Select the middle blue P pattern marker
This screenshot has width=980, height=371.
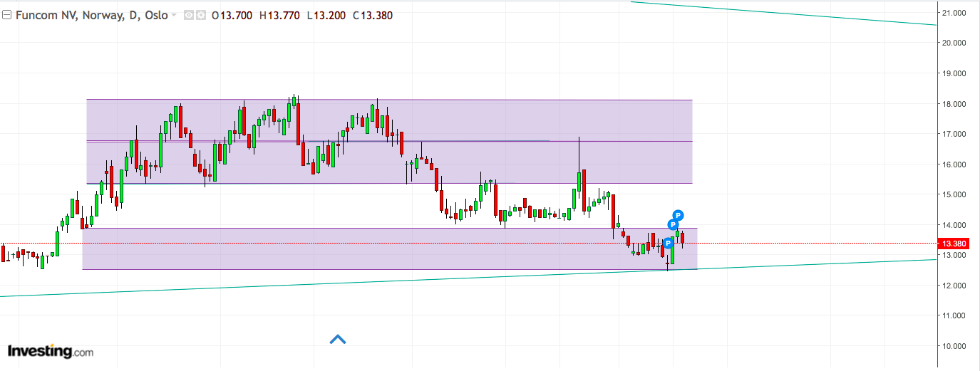pyautogui.click(x=673, y=225)
